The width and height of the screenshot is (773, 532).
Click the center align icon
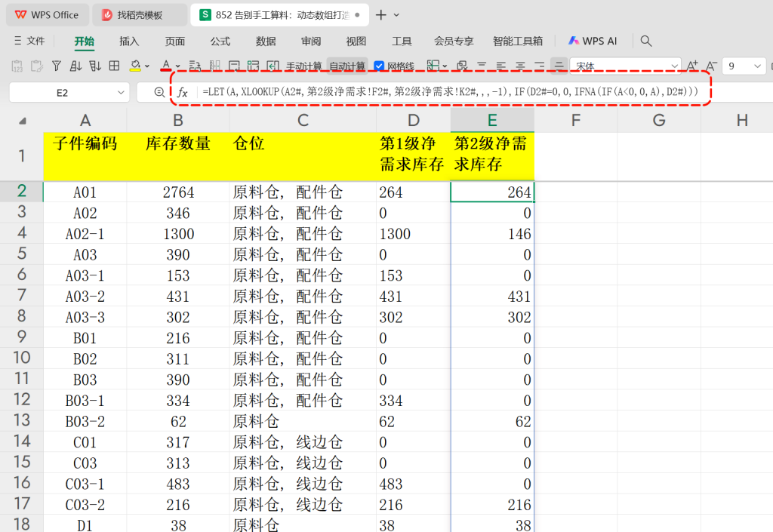[520, 66]
